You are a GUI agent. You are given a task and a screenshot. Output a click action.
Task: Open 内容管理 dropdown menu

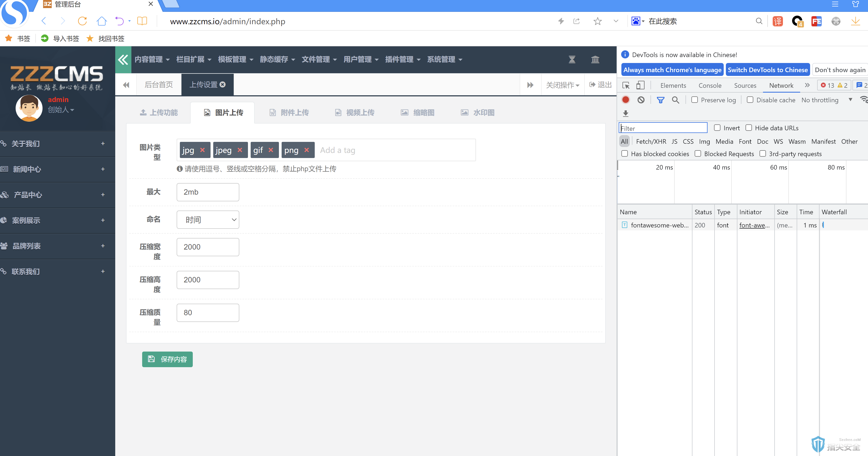point(152,59)
